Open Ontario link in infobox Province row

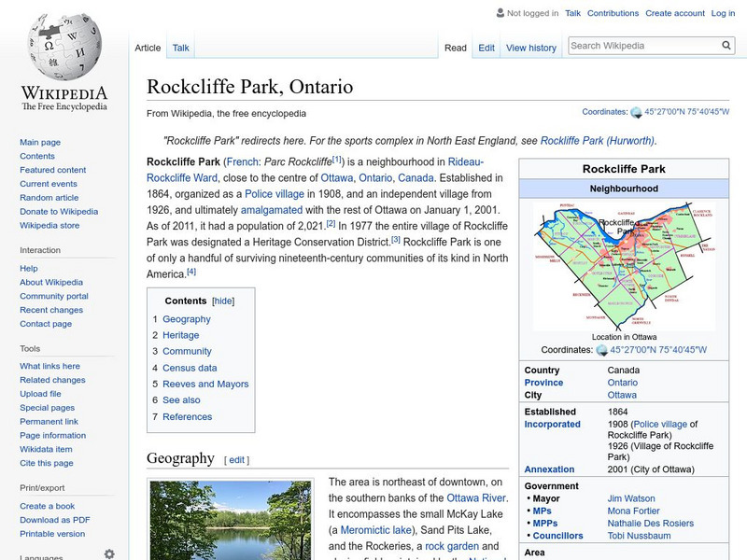click(622, 383)
